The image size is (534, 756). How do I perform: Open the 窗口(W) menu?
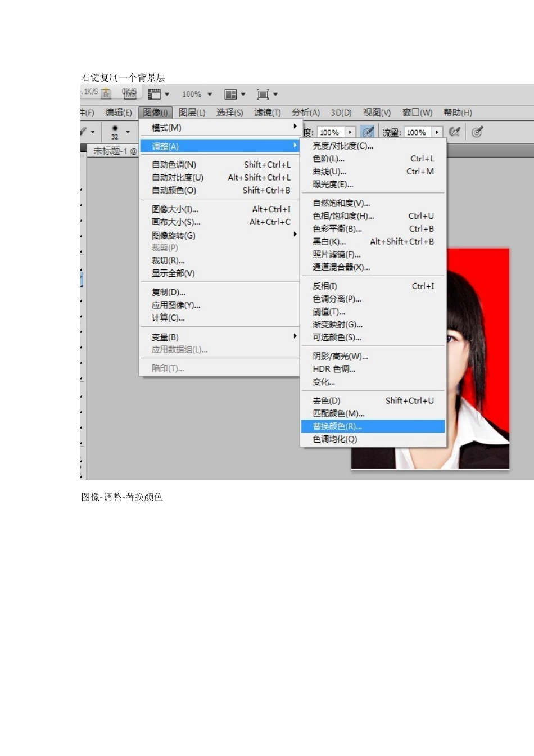(x=417, y=112)
